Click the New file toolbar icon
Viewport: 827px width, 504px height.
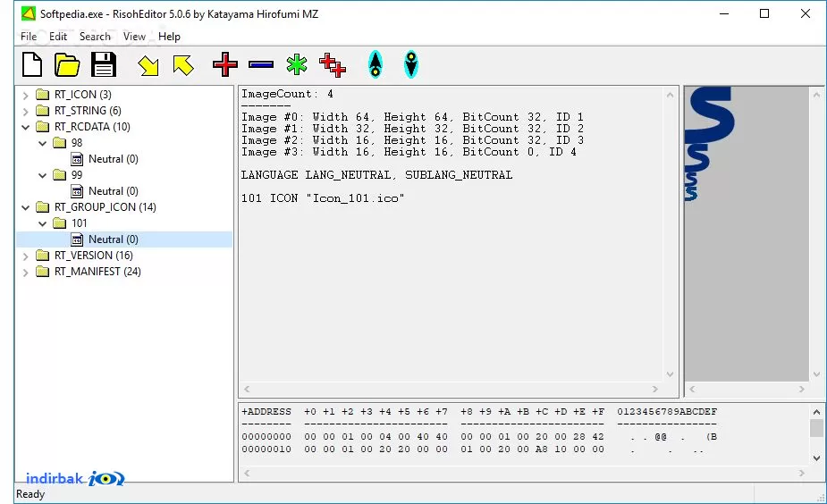tap(32, 65)
